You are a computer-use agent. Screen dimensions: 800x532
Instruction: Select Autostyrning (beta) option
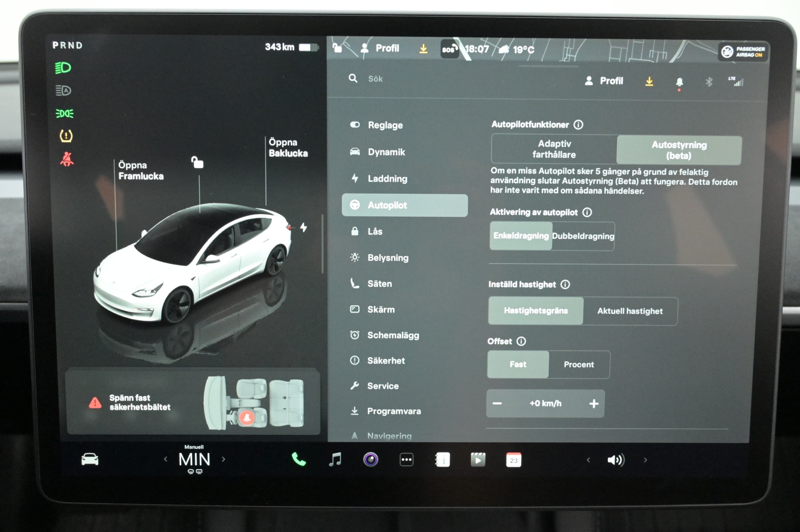click(x=679, y=150)
